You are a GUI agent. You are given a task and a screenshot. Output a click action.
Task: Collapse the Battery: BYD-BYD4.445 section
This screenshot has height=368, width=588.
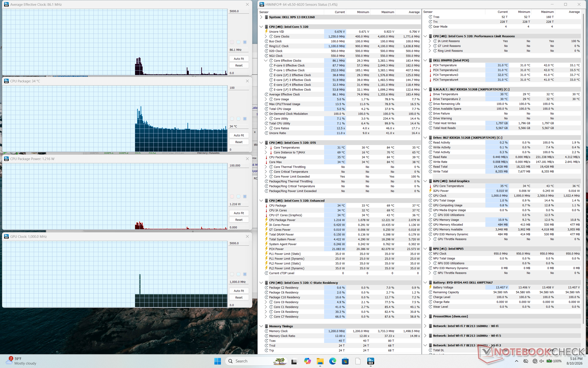point(425,283)
